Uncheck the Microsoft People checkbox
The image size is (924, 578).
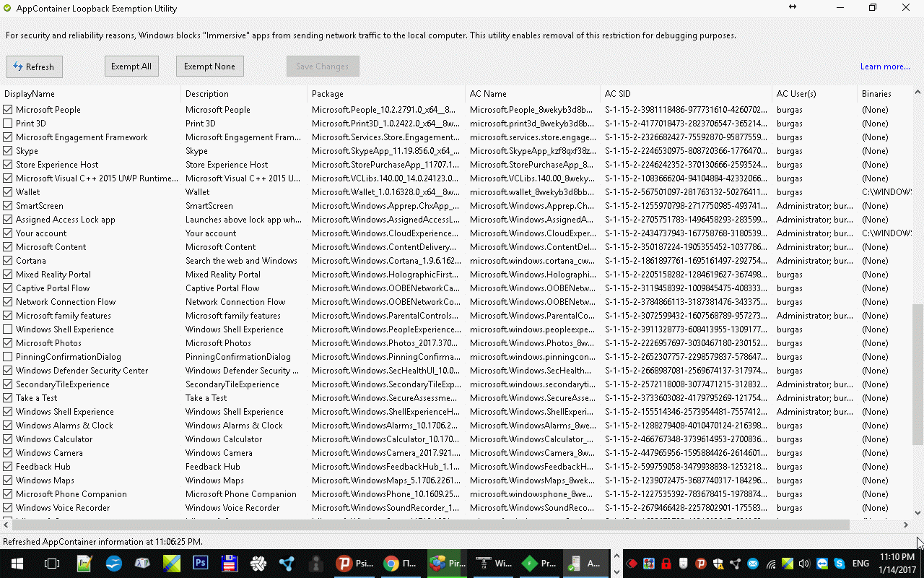8,110
